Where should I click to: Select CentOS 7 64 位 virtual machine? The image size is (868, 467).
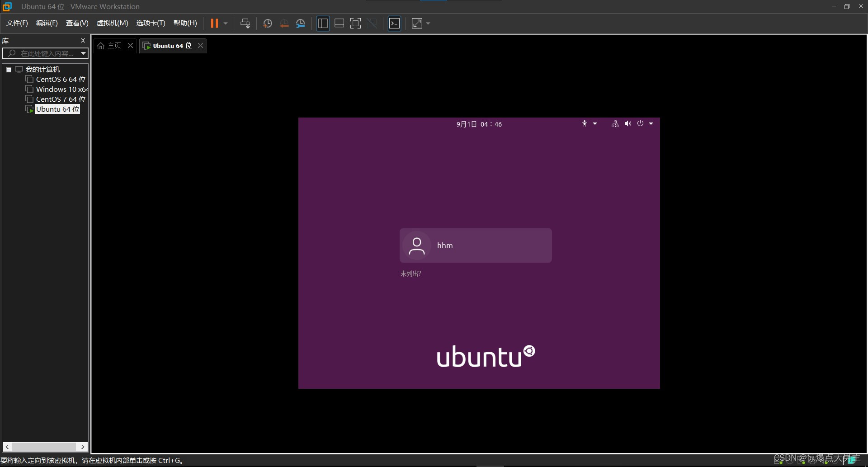61,99
